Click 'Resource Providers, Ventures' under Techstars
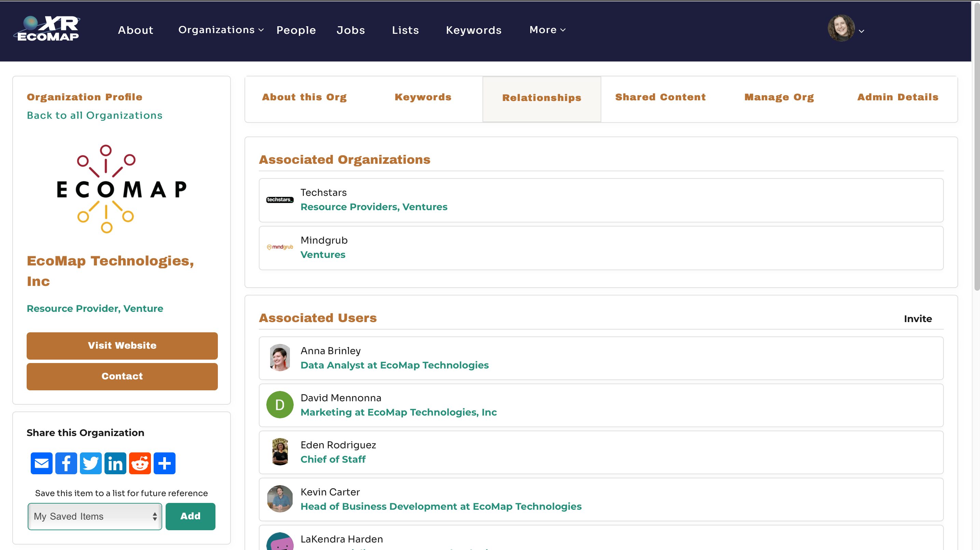 (374, 207)
